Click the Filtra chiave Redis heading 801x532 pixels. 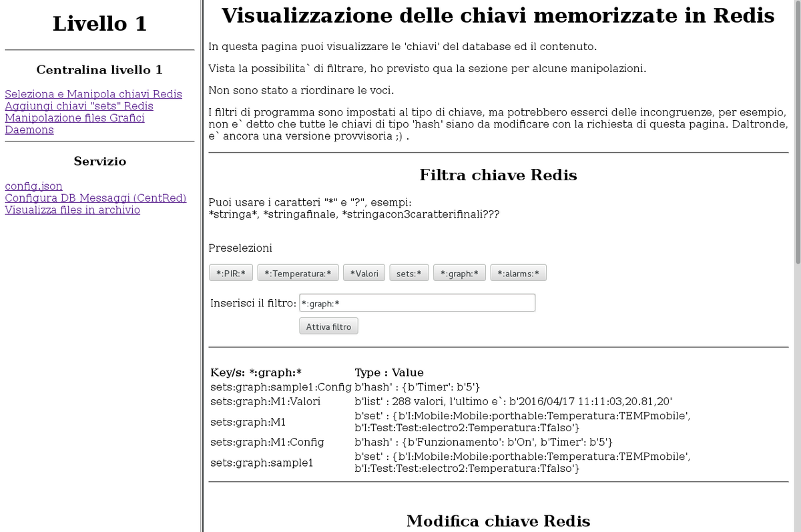coord(498,176)
